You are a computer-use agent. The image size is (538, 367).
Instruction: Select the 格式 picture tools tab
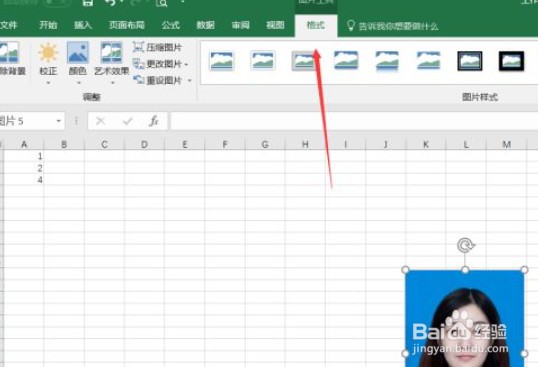316,25
